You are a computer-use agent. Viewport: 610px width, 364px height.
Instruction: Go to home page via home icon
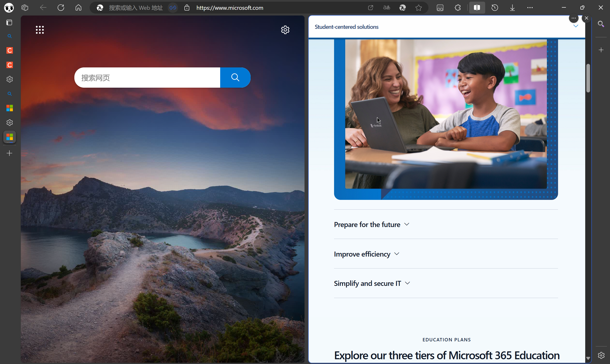click(78, 8)
